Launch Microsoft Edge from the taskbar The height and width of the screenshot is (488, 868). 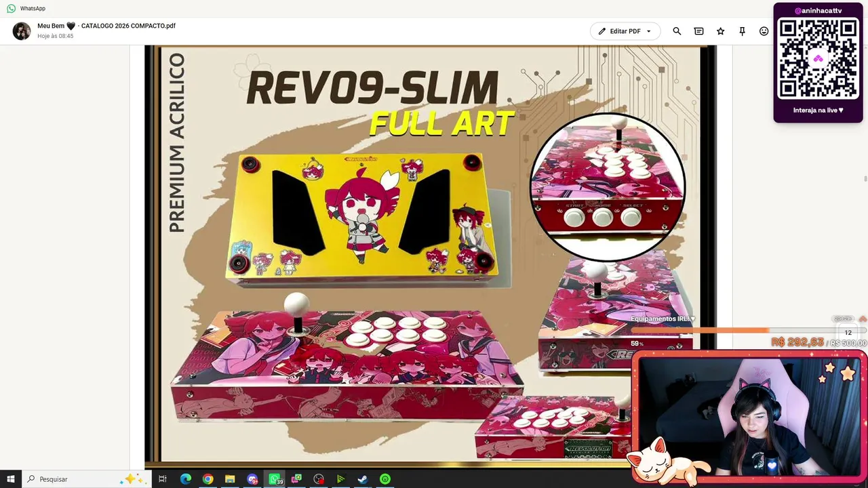pos(186,479)
